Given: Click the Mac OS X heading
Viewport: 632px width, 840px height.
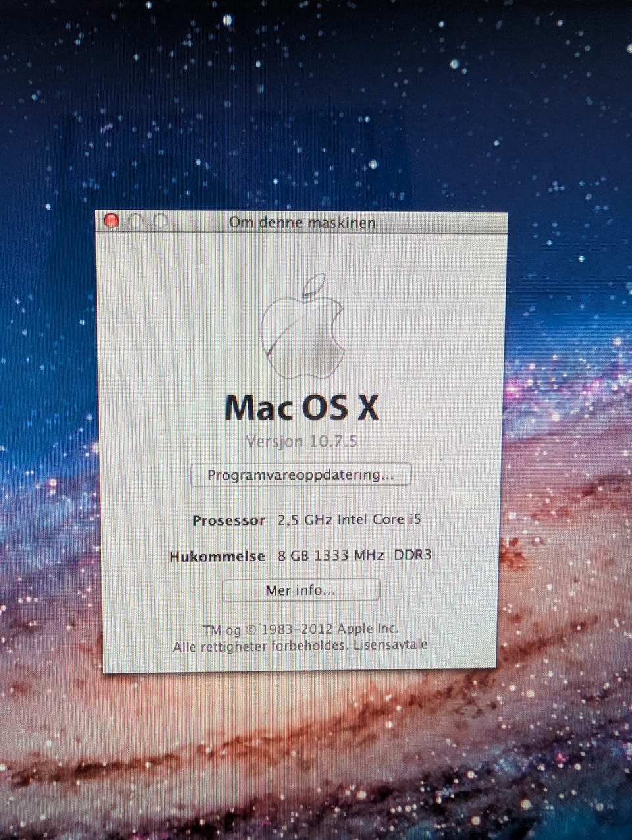Looking at the screenshot, I should (x=302, y=407).
